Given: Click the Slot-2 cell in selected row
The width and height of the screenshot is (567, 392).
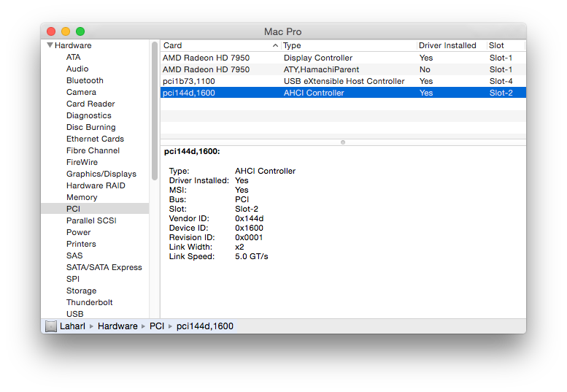Looking at the screenshot, I should (x=501, y=93).
